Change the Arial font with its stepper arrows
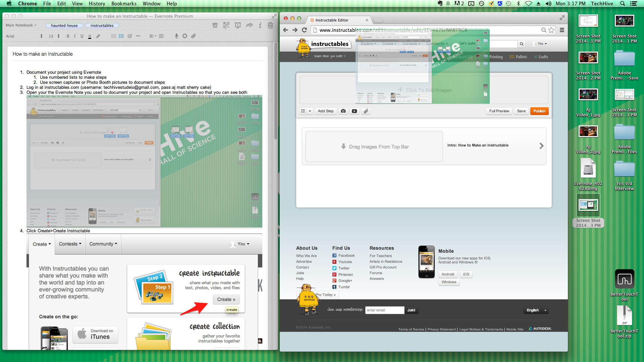The width and height of the screenshot is (644, 362). point(41,36)
